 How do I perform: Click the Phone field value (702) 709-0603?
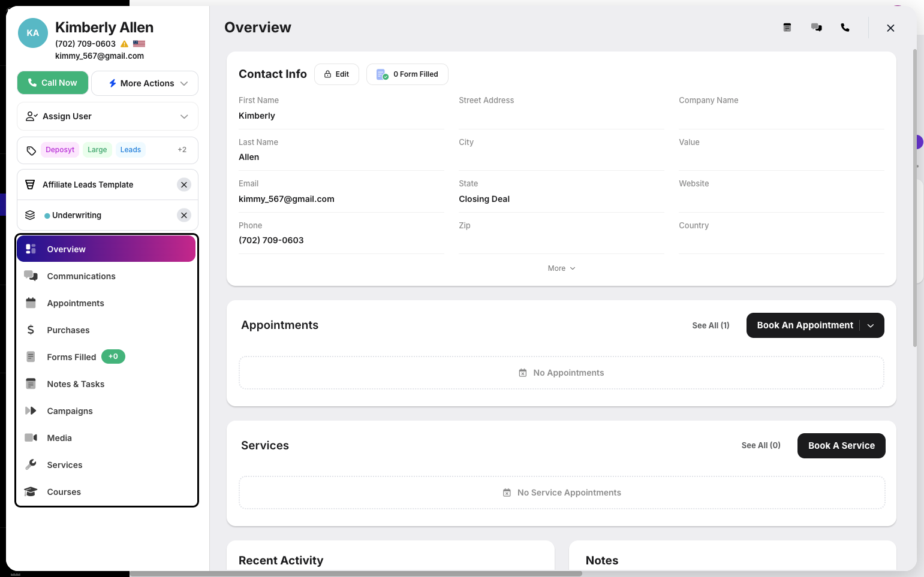(271, 240)
